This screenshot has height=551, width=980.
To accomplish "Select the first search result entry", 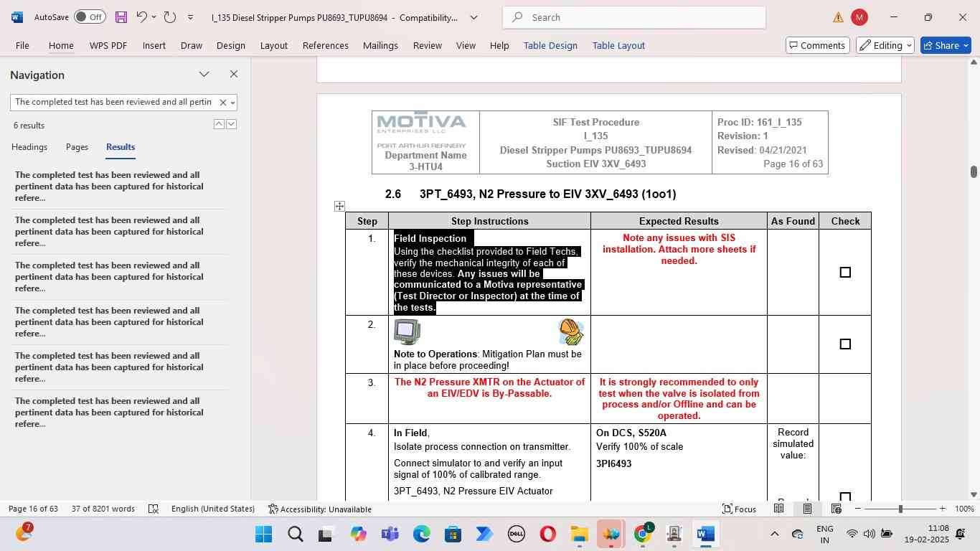I will click(119, 187).
